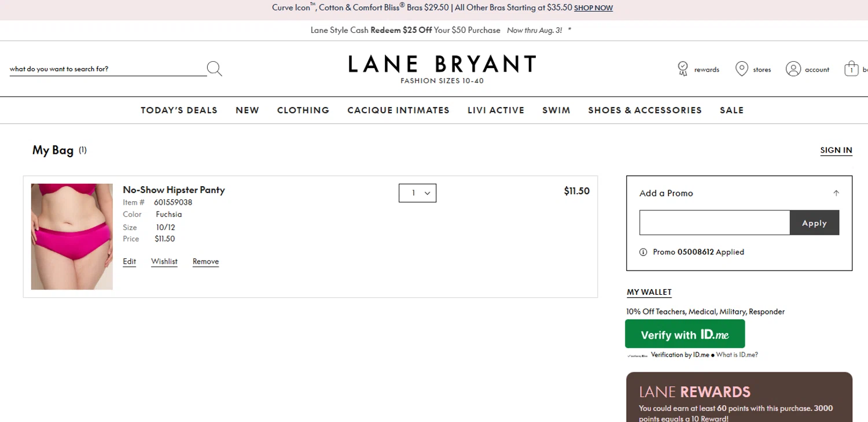Click the rewards text label

coord(707,69)
